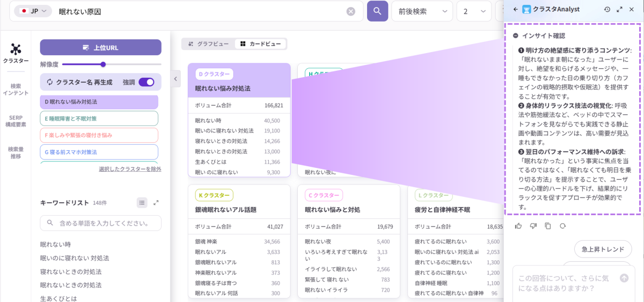Screen dimensions: 644x302
Task: Copy the Analyst response
Action: pos(547,226)
